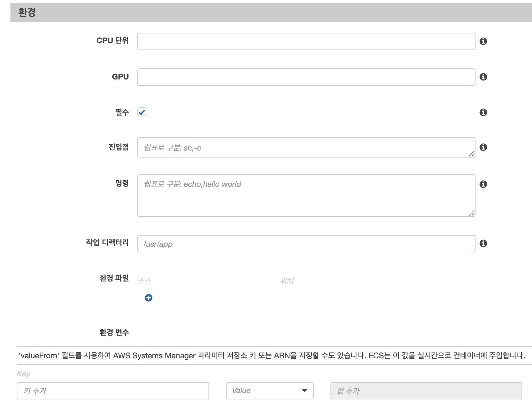Click the 위치 column header
The width and height of the screenshot is (532, 405).
pyautogui.click(x=287, y=281)
